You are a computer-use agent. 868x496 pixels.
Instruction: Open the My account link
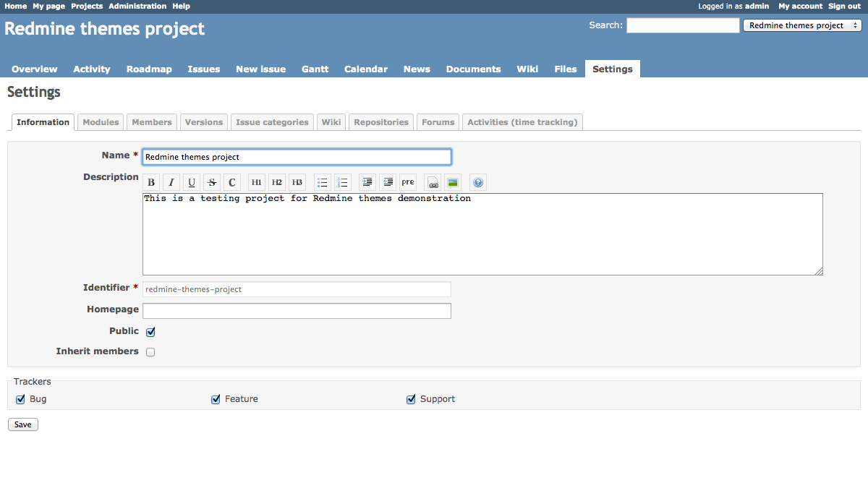tap(801, 6)
